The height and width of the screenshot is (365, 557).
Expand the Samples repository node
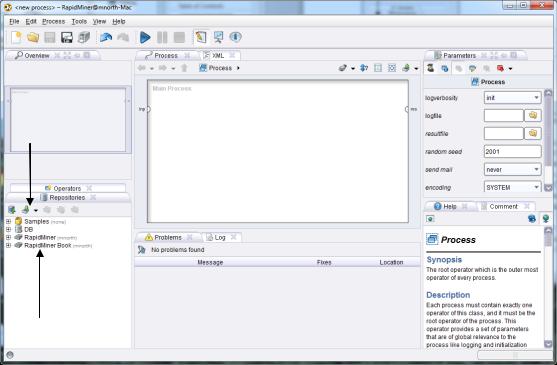9,222
